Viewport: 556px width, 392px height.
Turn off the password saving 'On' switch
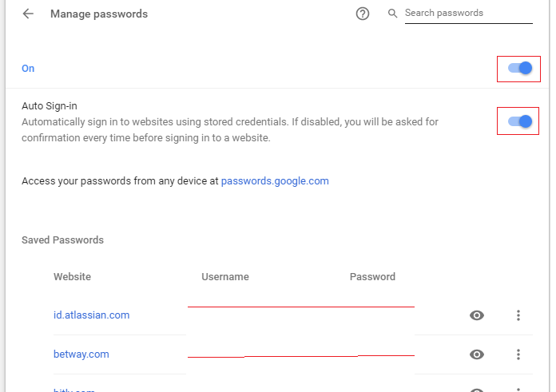520,68
